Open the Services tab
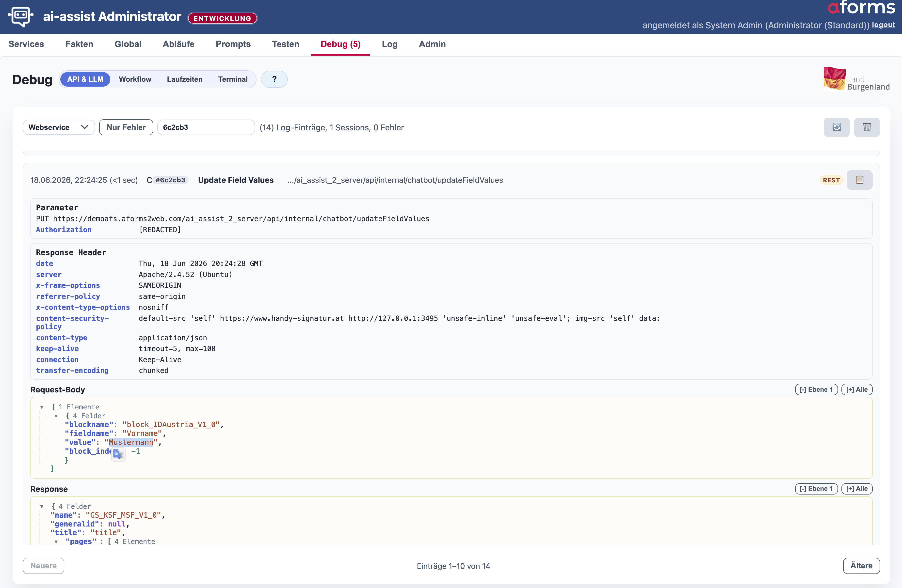The image size is (902, 588). click(26, 44)
